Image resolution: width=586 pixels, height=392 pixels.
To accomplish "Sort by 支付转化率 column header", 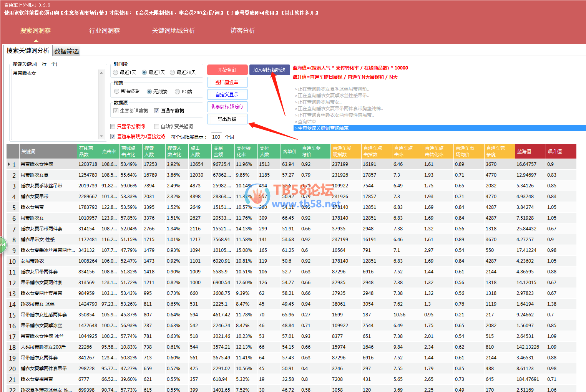I will click(x=246, y=151).
